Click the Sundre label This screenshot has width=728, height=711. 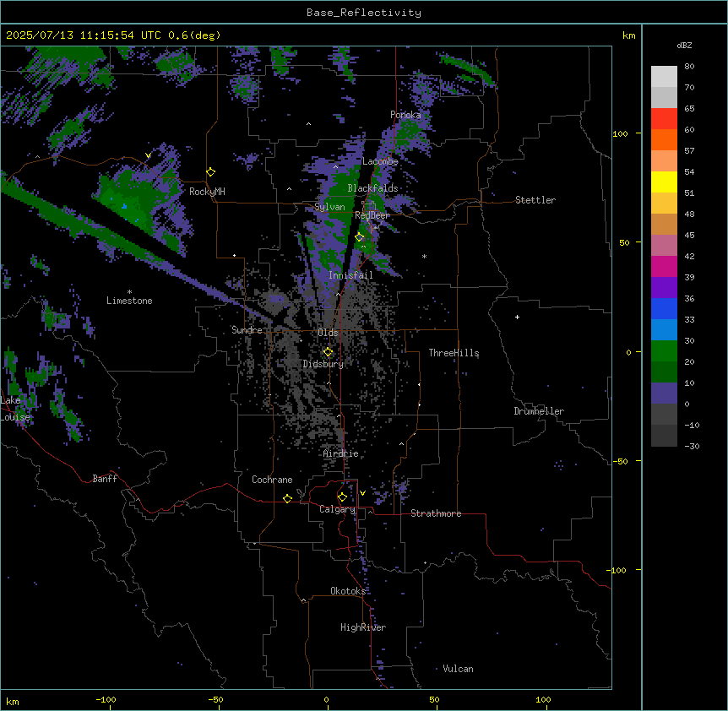tap(247, 330)
